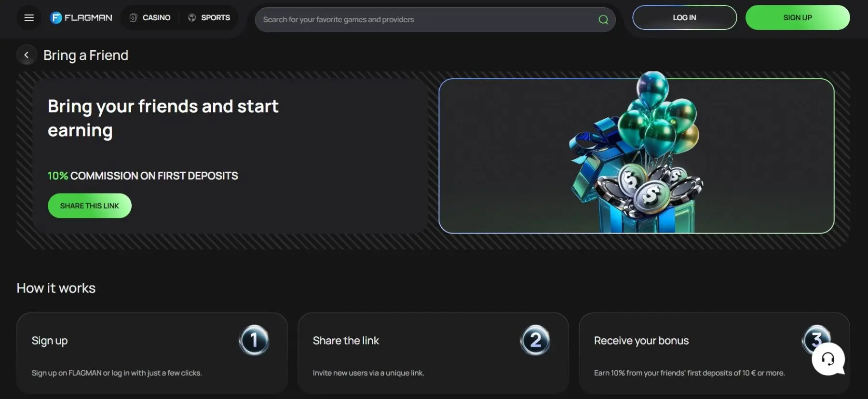The width and height of the screenshot is (868, 399).
Task: Click the 10% commission on first deposits text
Action: coord(143,176)
